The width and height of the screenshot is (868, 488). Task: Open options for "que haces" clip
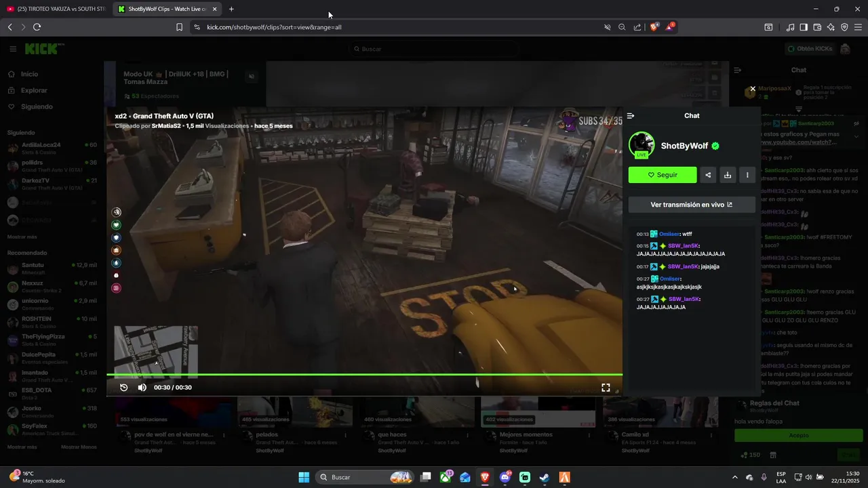468,434
